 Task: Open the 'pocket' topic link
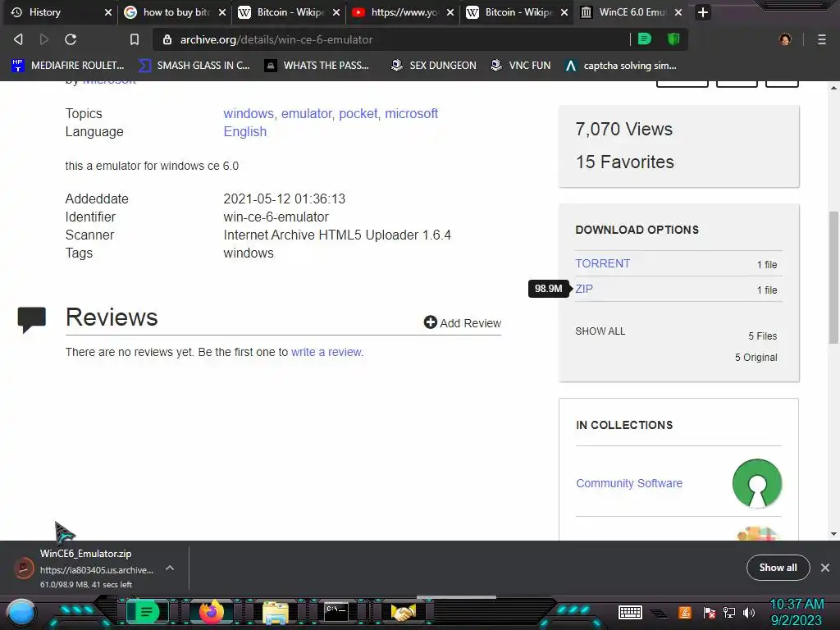pos(358,113)
